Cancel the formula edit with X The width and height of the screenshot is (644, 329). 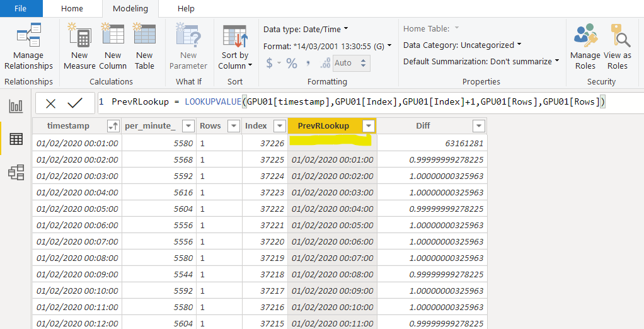tap(50, 103)
